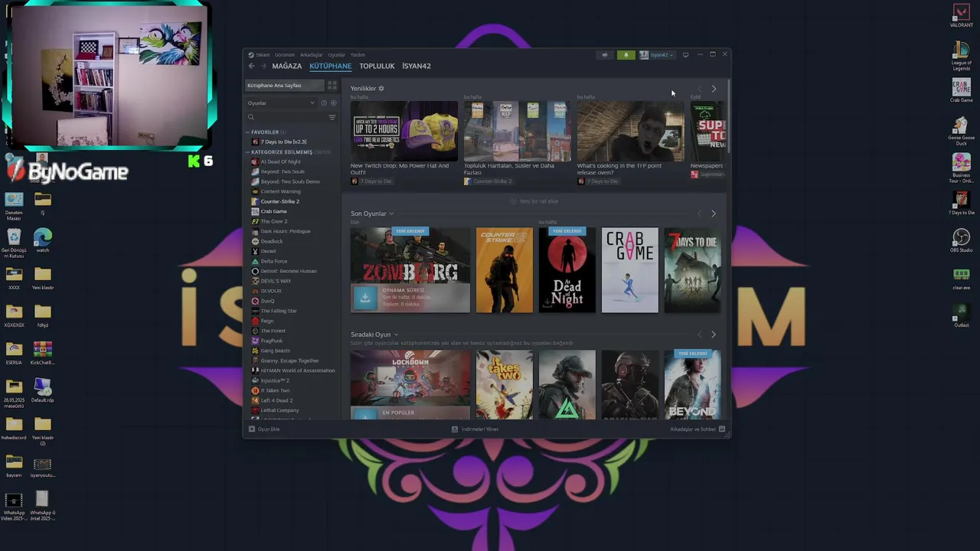The height and width of the screenshot is (551, 980).
Task: Filter by ready-to-play games icon
Action: (333, 103)
